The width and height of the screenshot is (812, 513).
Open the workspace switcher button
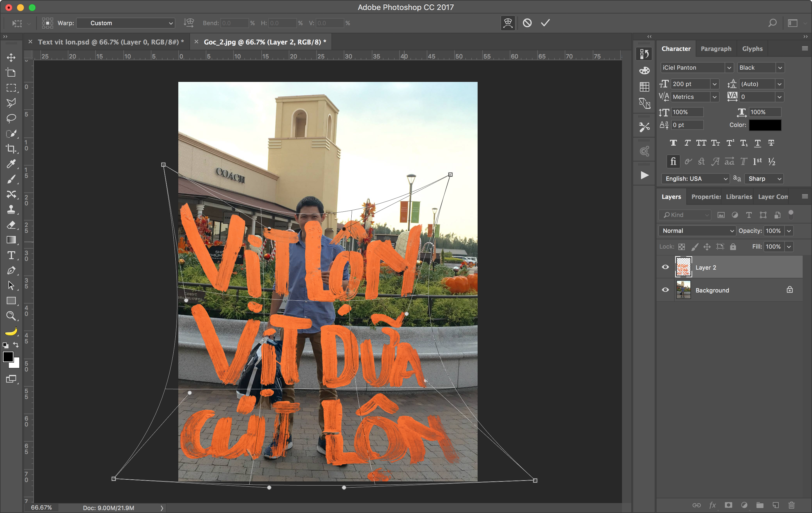pos(793,23)
